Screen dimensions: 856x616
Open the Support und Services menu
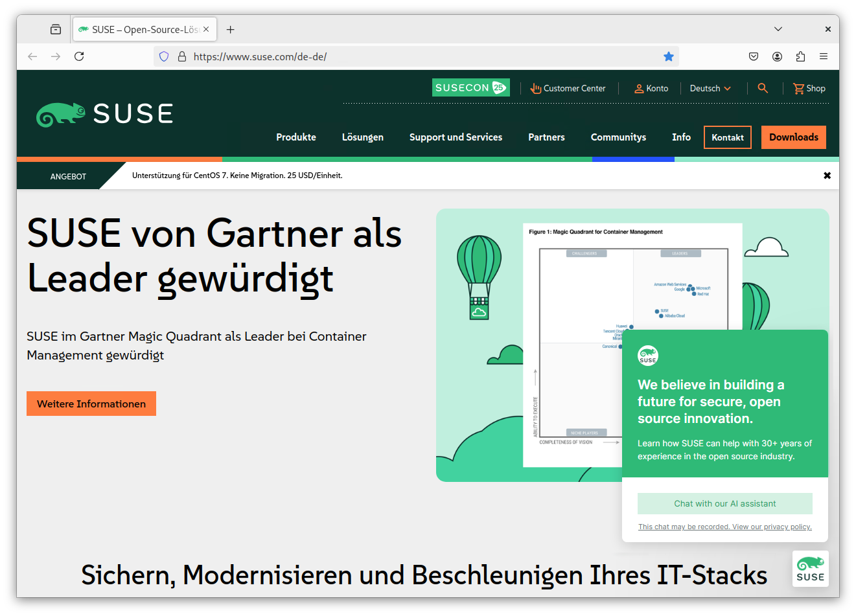coord(456,137)
